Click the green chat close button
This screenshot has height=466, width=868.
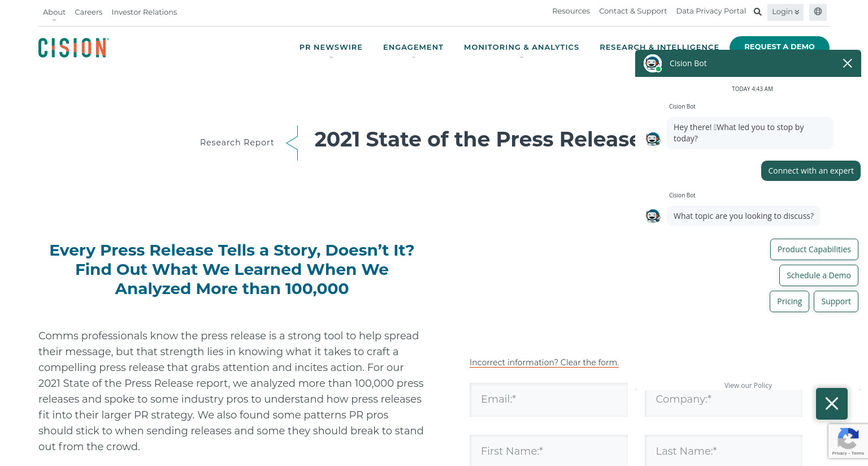point(831,404)
